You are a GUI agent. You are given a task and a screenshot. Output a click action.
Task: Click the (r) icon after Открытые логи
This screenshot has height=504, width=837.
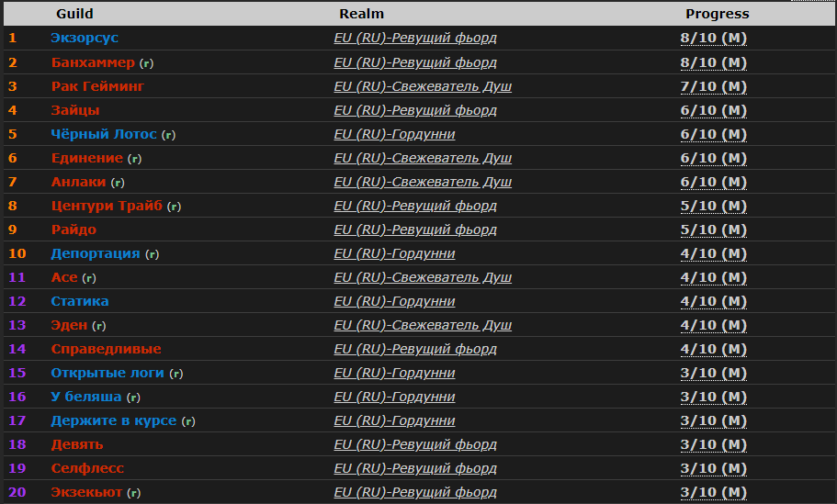pos(175,374)
